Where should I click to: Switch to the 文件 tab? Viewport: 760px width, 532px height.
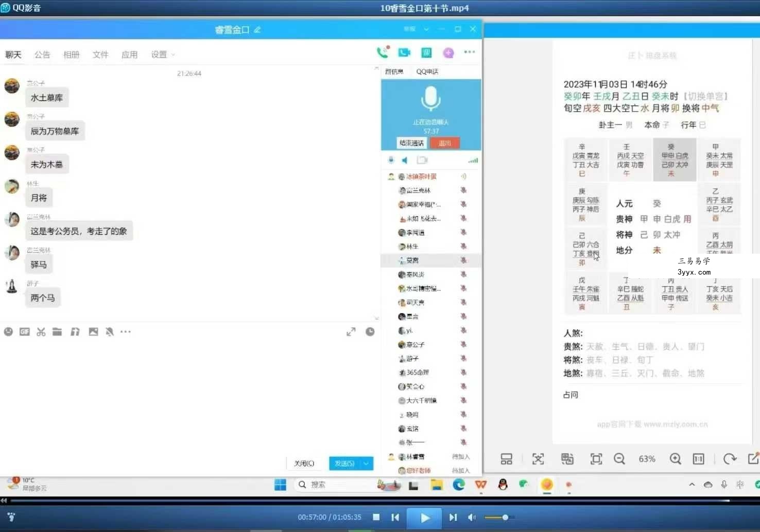tap(100, 55)
